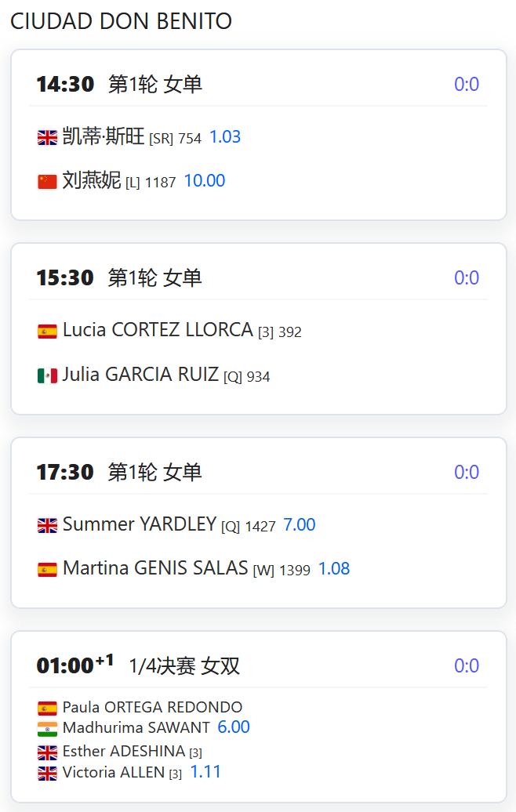Select odds 10.00 for 刘燕妮
The height and width of the screenshot is (812, 516).
tap(205, 181)
